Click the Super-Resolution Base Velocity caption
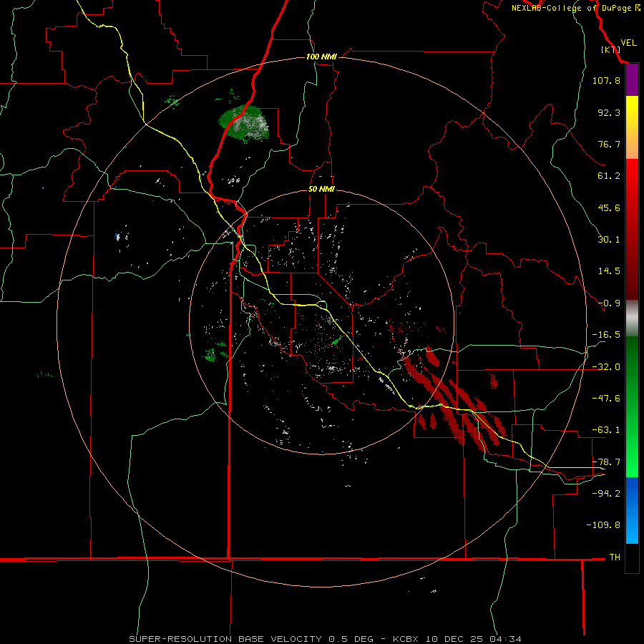 (326, 639)
